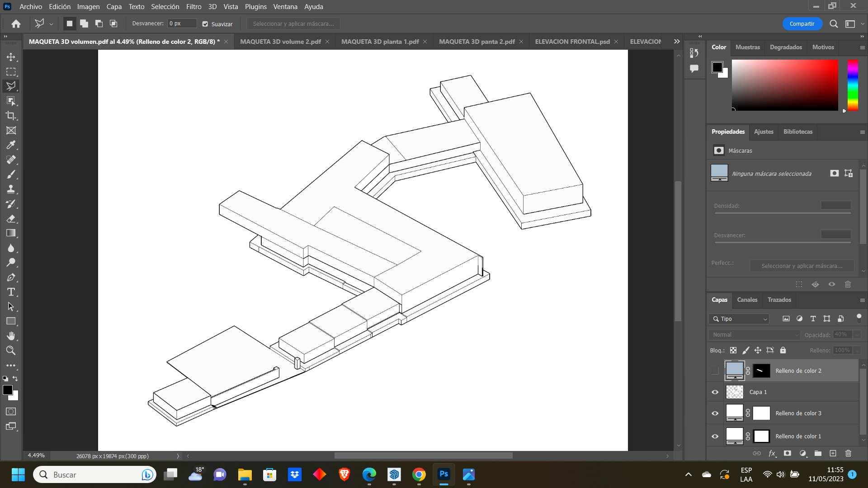Select the Clone Stamp tool

[x=11, y=189]
